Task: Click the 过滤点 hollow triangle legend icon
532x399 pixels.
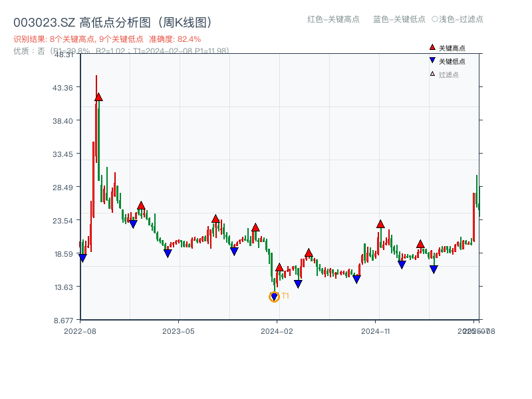Action: 431,72
